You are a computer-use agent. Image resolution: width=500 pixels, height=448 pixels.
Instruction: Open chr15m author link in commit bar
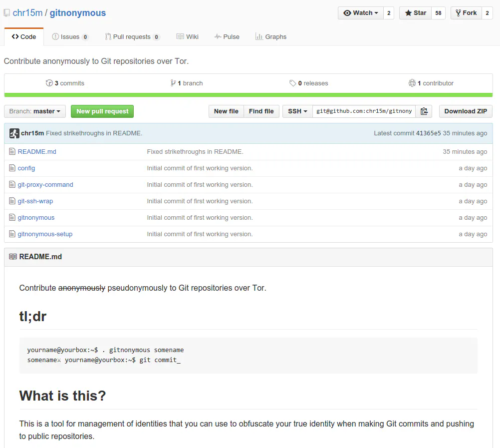coord(32,133)
